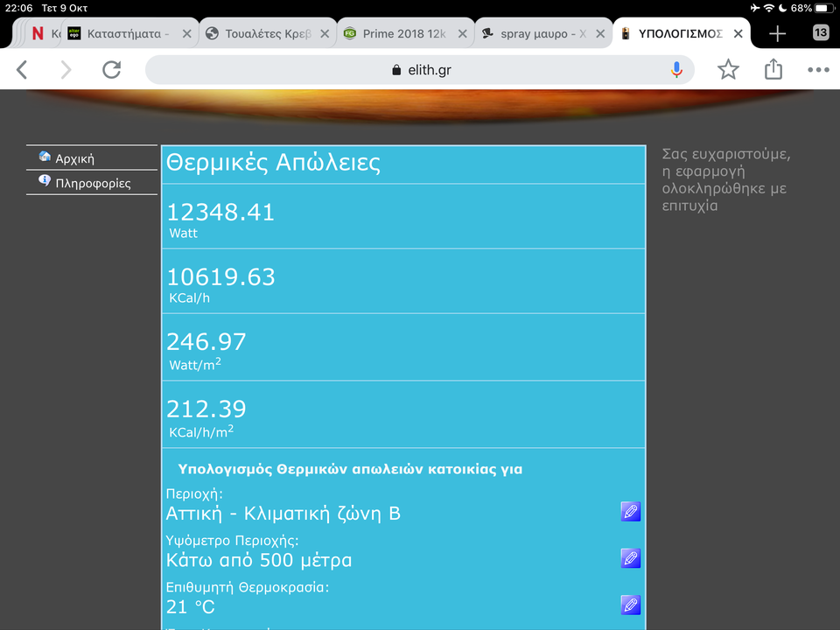Show all 13 open tabs

coord(821,32)
